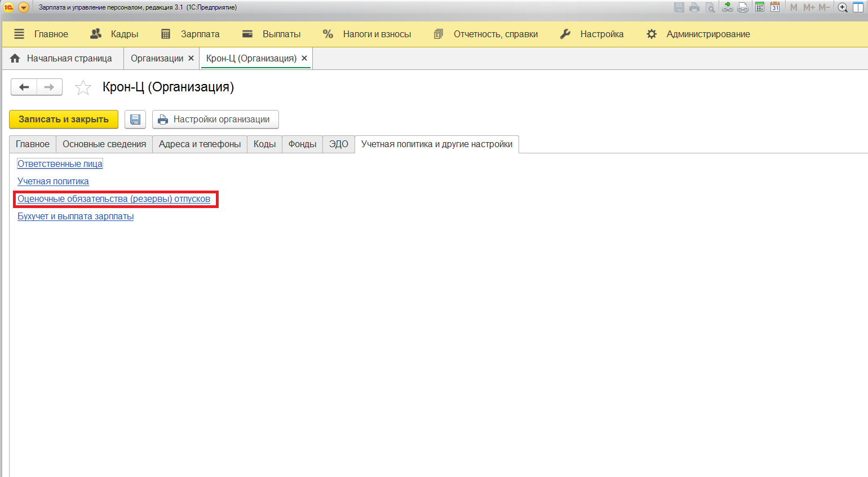Open the calendar icon showing 31

click(775, 7)
